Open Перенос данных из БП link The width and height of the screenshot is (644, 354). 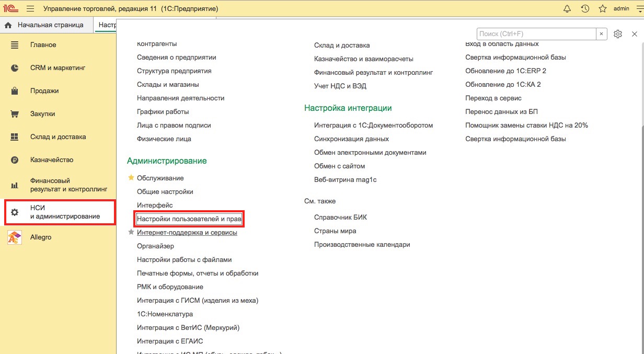502,112
